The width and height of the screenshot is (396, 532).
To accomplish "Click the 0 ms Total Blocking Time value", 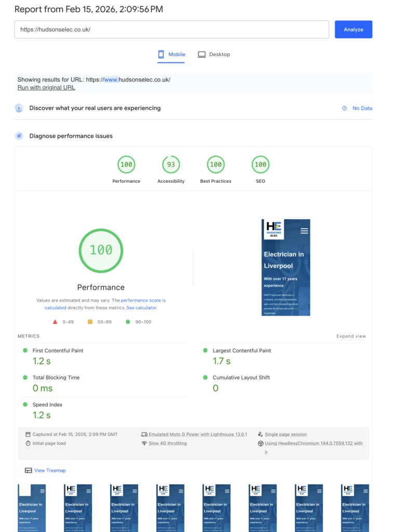I will click(43, 388).
